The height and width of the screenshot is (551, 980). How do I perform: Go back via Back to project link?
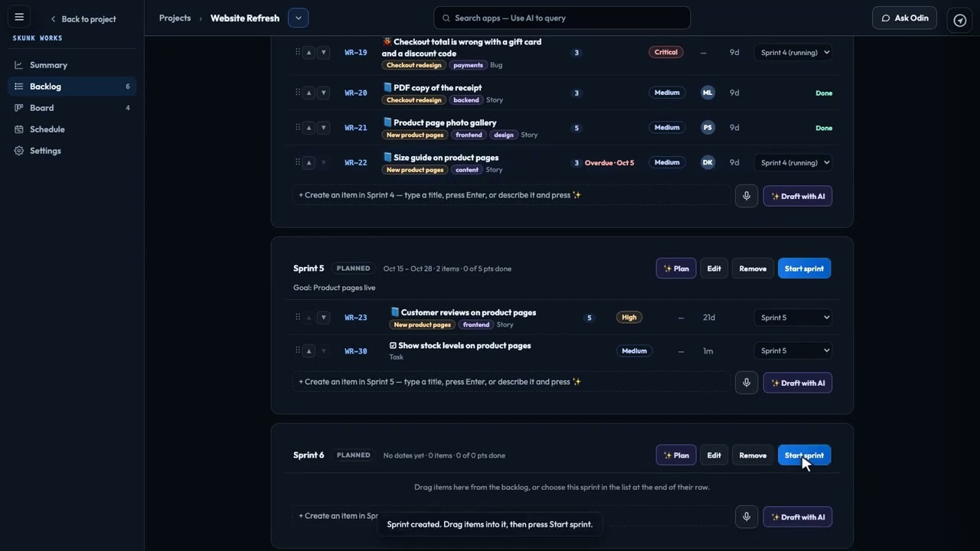[x=83, y=19]
